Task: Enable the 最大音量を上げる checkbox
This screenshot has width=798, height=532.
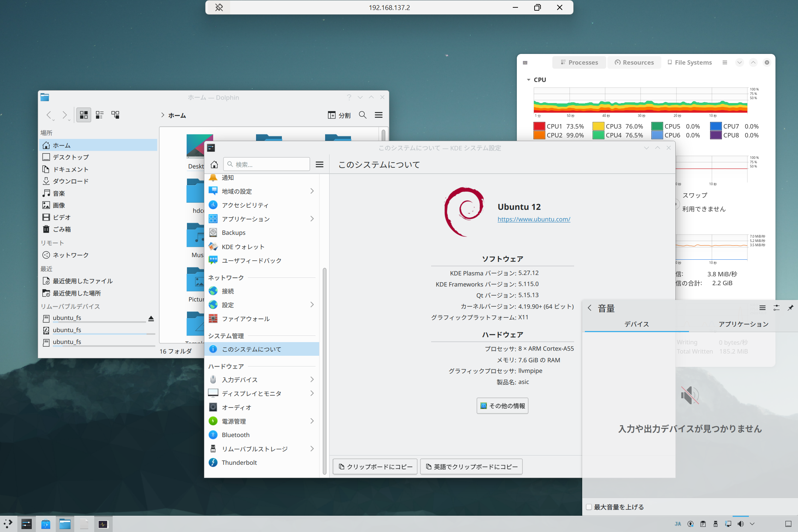Action: pos(589,507)
